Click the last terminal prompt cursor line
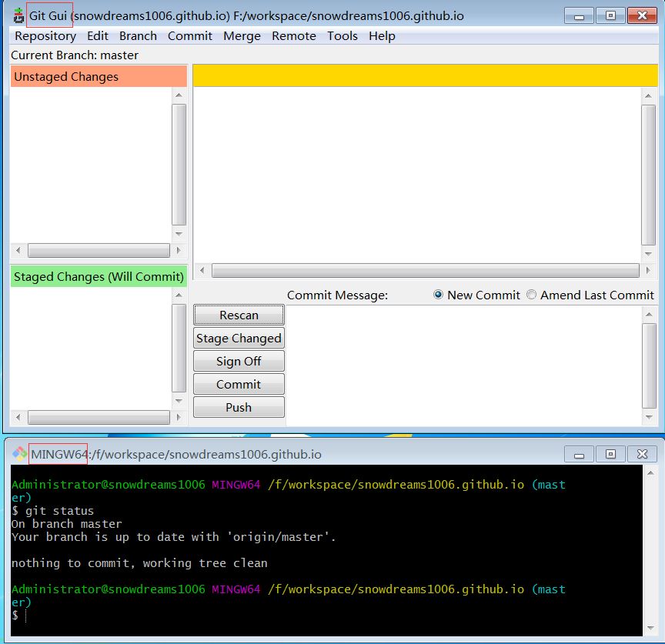The width and height of the screenshot is (665, 644). click(x=19, y=616)
